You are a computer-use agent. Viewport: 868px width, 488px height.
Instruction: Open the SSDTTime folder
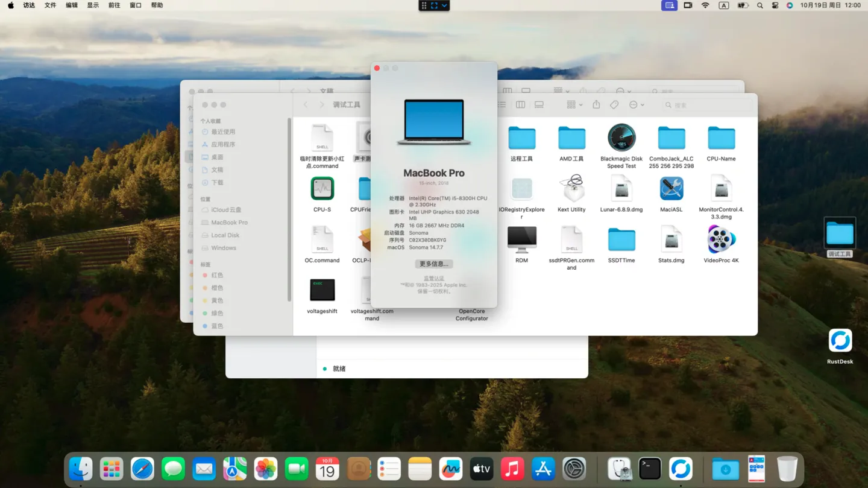pyautogui.click(x=621, y=240)
